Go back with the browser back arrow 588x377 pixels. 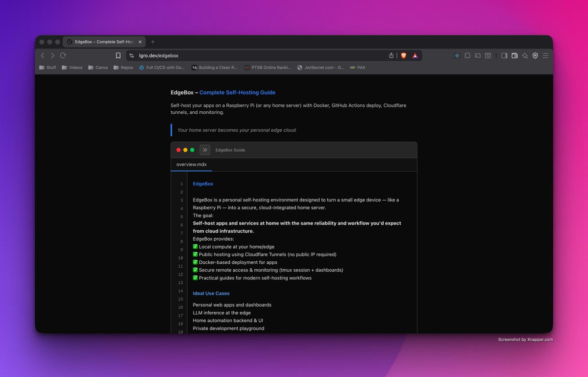[x=43, y=56]
